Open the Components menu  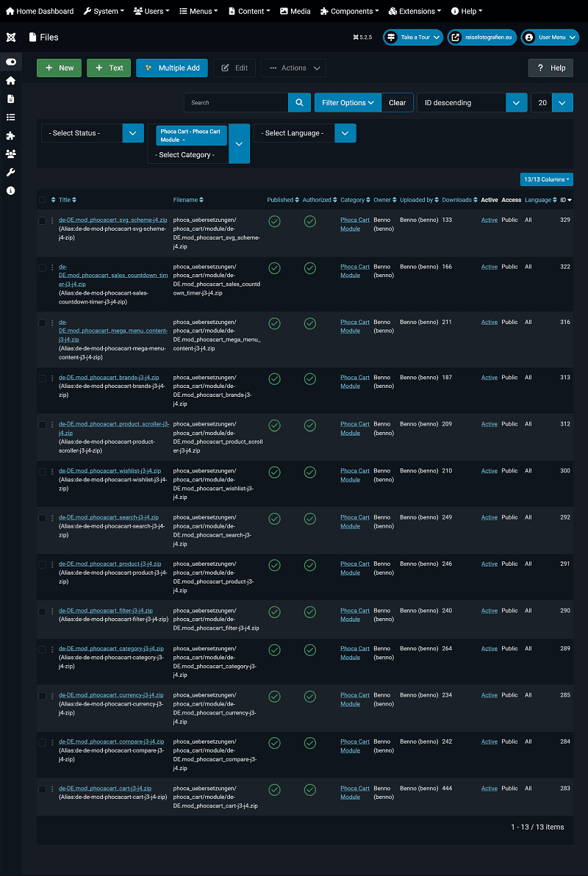(350, 11)
